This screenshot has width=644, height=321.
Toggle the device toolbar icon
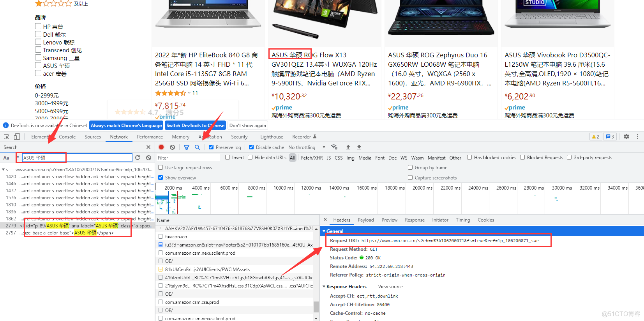[x=17, y=137]
